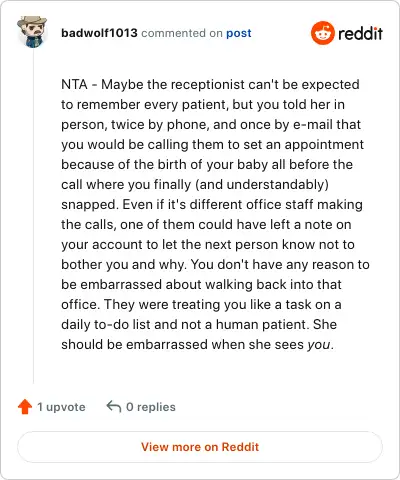Click "NTA" at the comment start

pyautogui.click(x=74, y=84)
